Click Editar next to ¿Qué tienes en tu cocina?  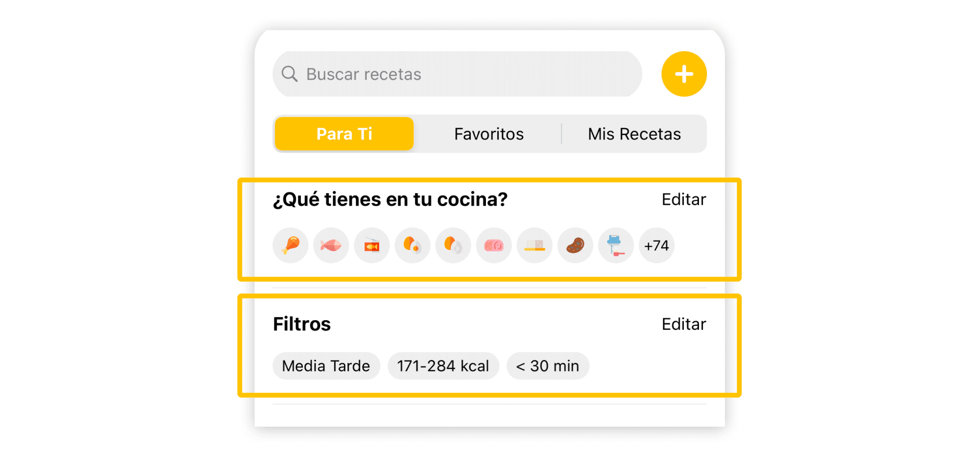click(684, 199)
